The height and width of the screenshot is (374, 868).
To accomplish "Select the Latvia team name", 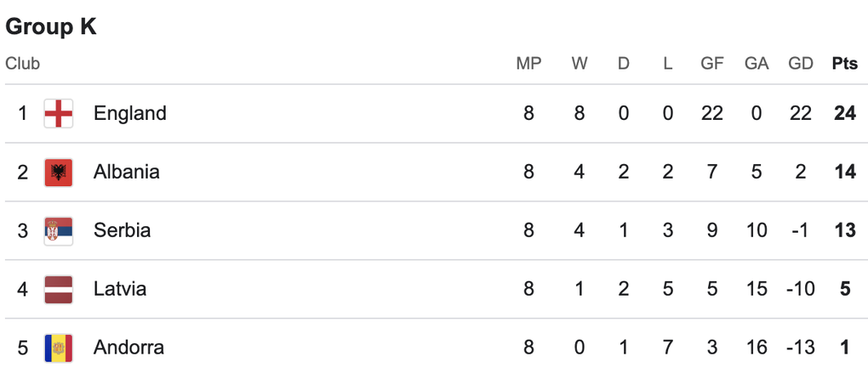I will (x=120, y=289).
